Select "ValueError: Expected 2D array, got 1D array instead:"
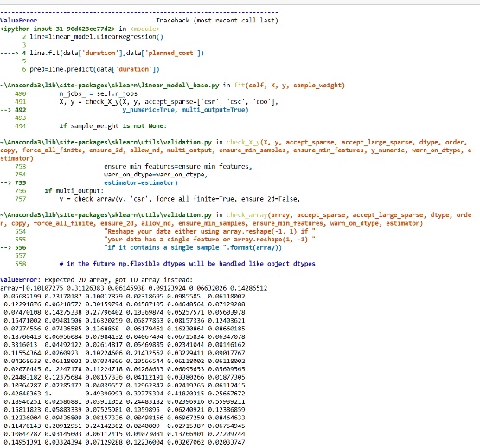This screenshot has width=480, height=448. [x=96, y=280]
